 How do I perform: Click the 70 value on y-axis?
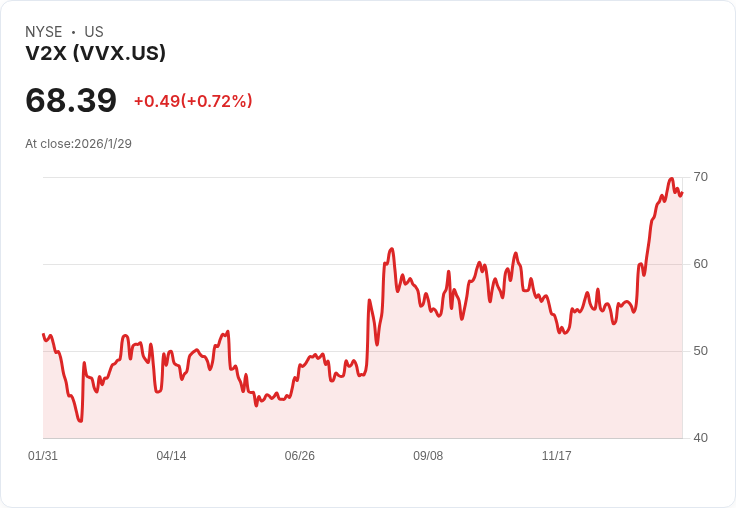(x=700, y=177)
